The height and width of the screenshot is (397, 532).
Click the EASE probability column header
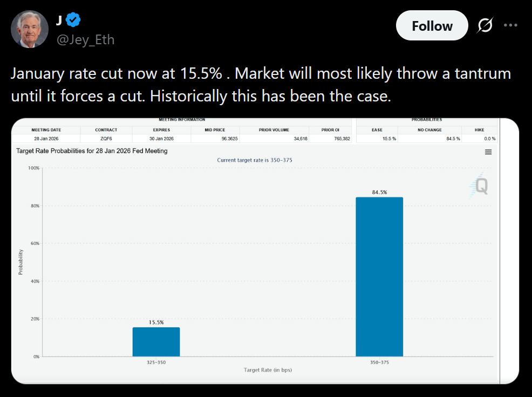(x=377, y=130)
